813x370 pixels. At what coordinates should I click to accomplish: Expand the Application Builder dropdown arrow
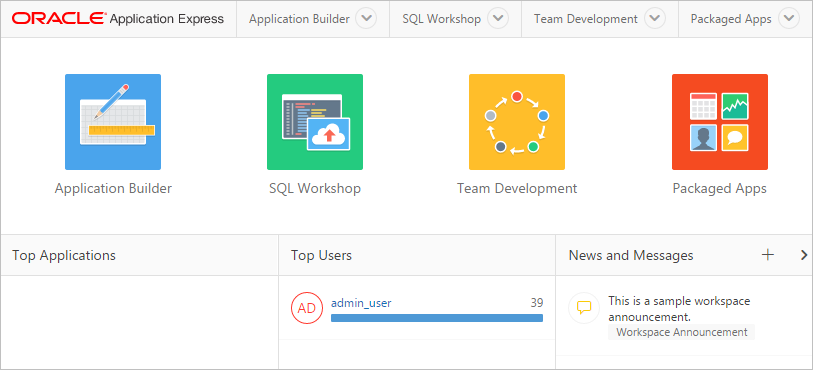pos(367,19)
